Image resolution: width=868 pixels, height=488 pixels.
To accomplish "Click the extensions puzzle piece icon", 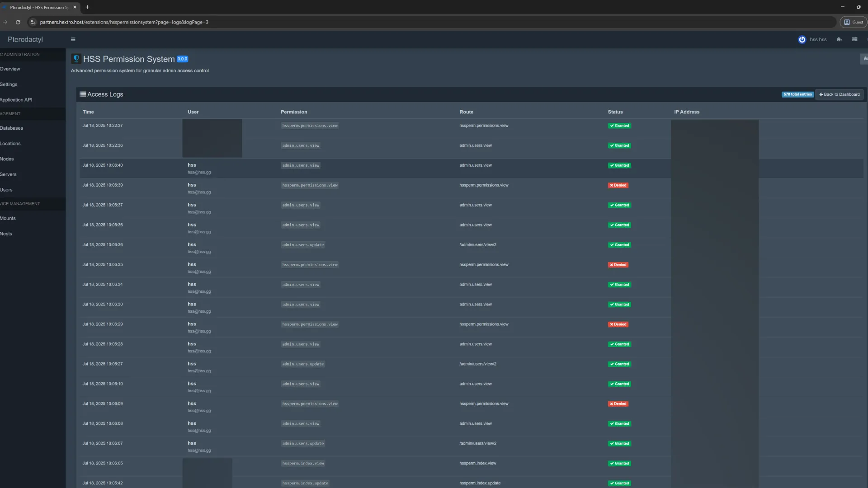I will point(839,39).
